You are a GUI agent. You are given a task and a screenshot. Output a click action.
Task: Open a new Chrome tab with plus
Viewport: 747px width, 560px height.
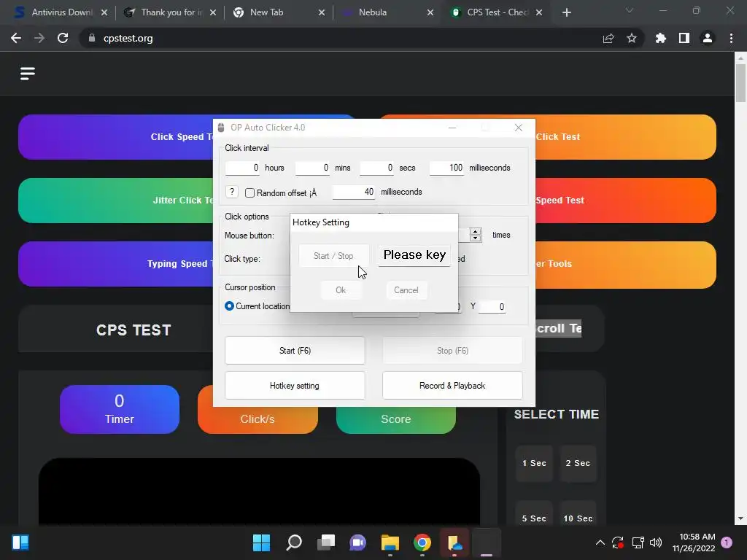click(x=566, y=12)
